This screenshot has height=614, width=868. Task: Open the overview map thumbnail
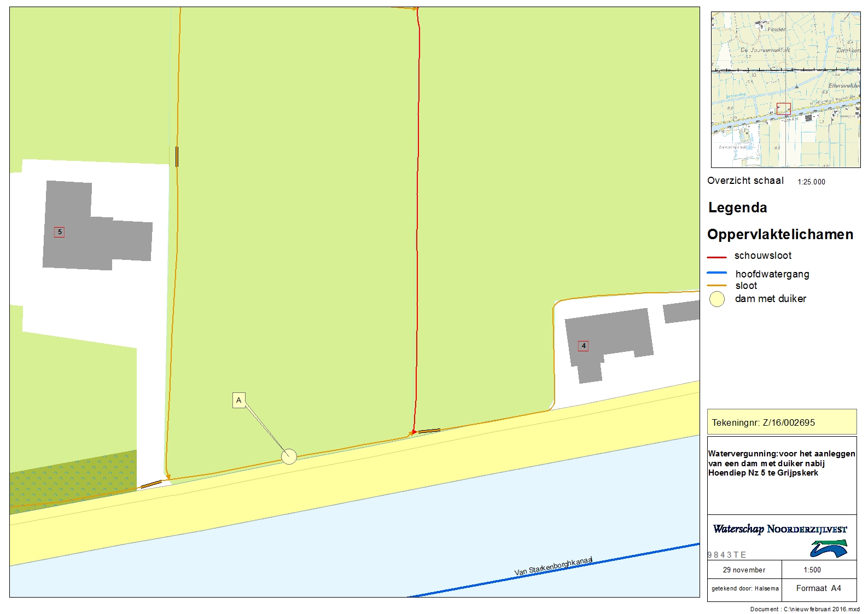785,90
